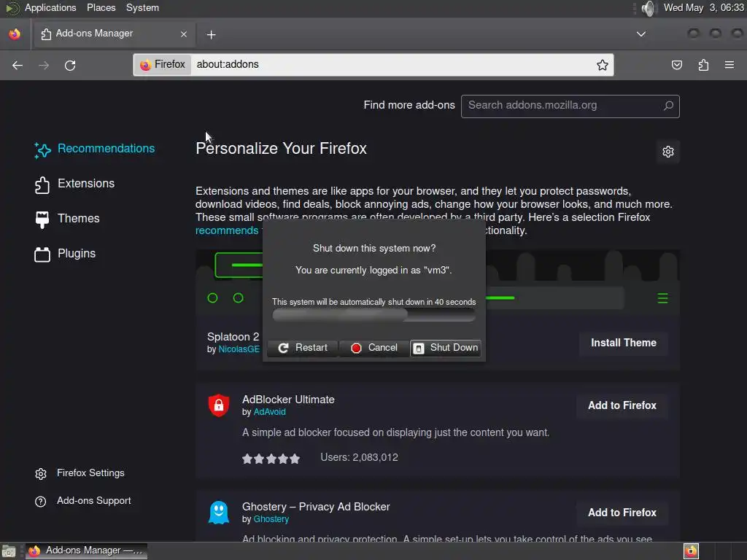Click the Ghostery – Privacy Ad Blocker title
The width and height of the screenshot is (747, 560).
coord(316,507)
